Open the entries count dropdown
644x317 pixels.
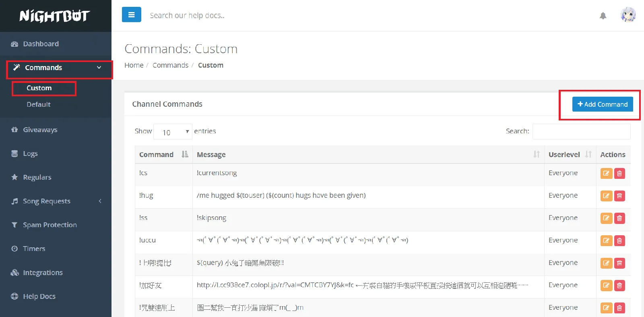(x=173, y=132)
